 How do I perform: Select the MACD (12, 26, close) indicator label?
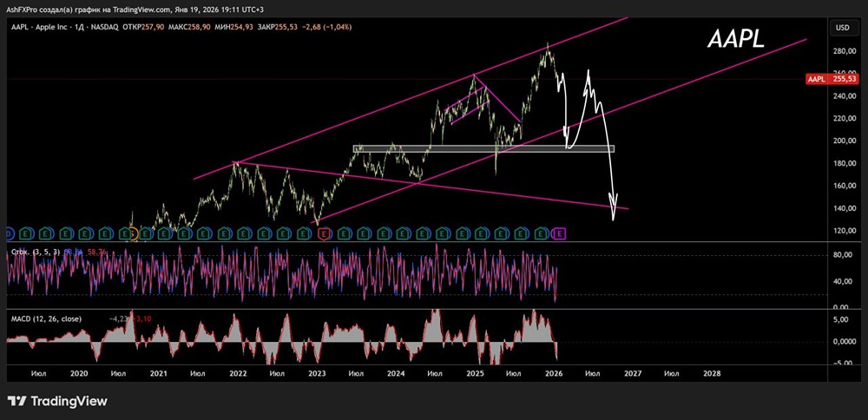click(46, 318)
